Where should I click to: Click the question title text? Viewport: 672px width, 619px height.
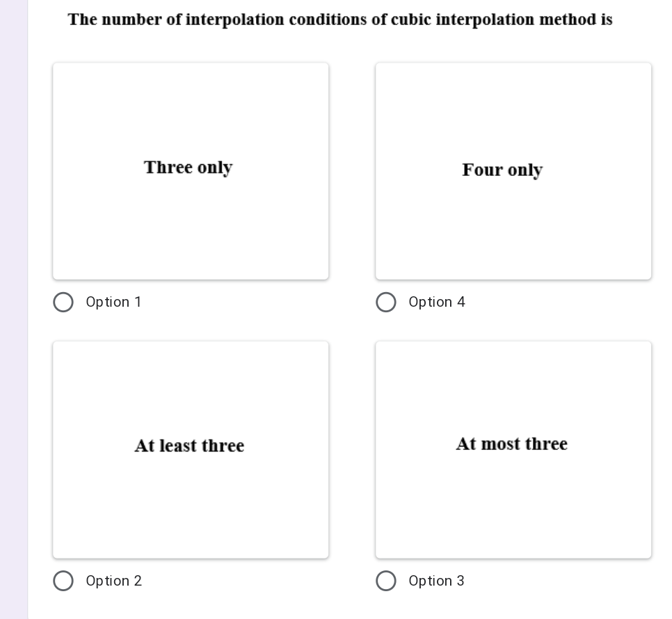(339, 19)
